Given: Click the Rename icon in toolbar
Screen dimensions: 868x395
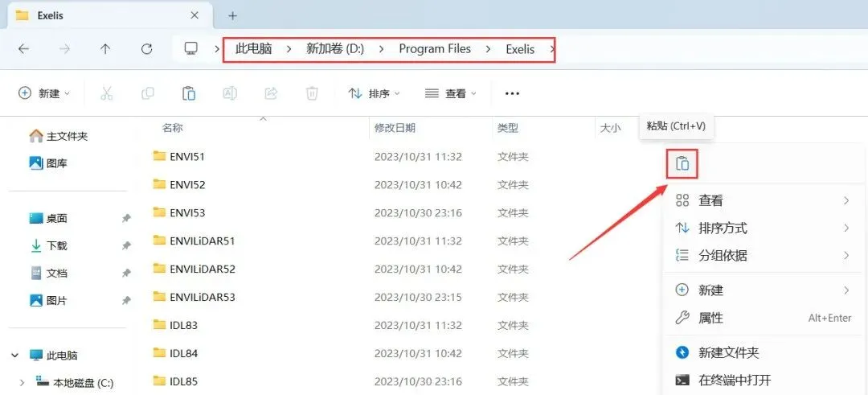Looking at the screenshot, I should click(x=230, y=93).
